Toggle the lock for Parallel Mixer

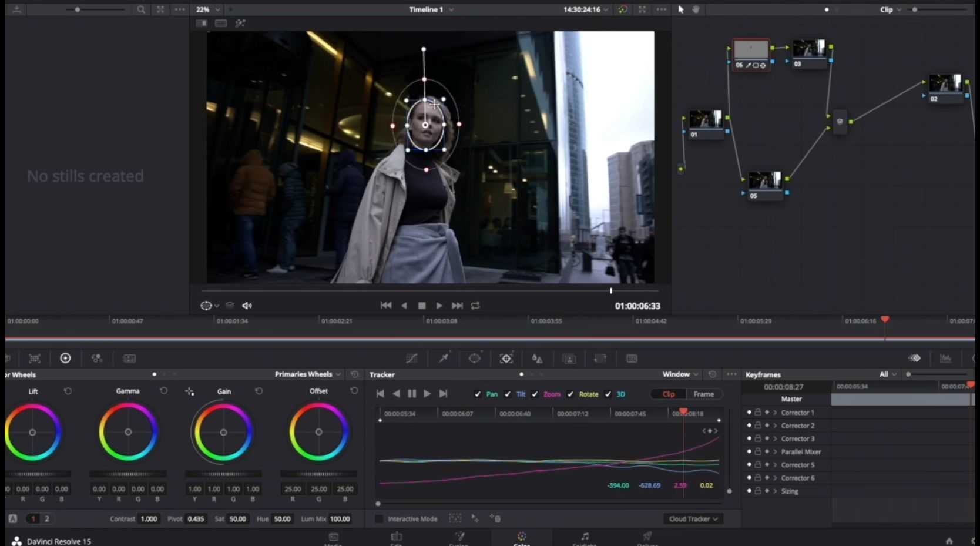coord(758,452)
